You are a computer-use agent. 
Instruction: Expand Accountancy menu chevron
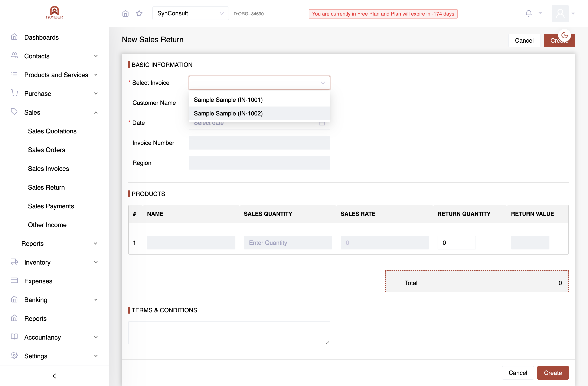point(96,337)
